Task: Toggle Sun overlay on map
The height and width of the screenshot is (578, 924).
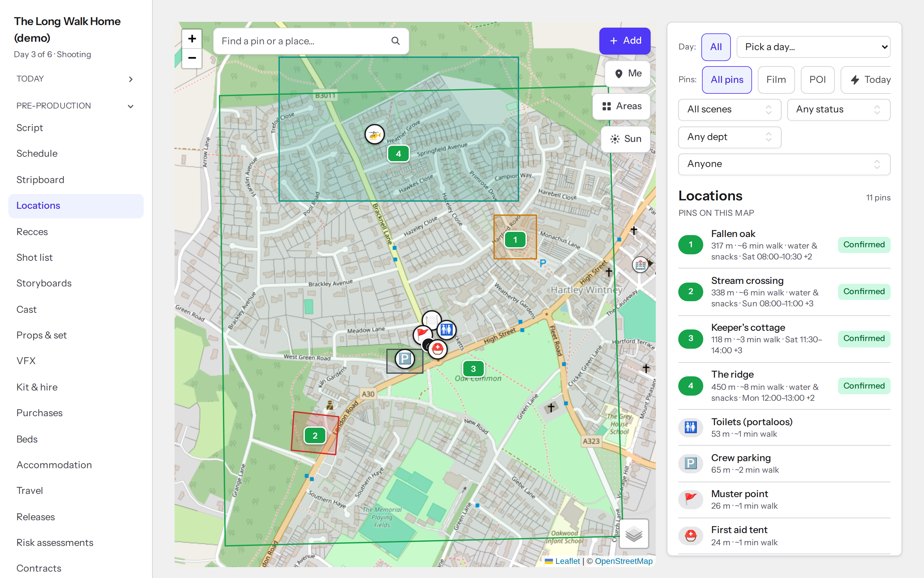Action: pos(625,139)
